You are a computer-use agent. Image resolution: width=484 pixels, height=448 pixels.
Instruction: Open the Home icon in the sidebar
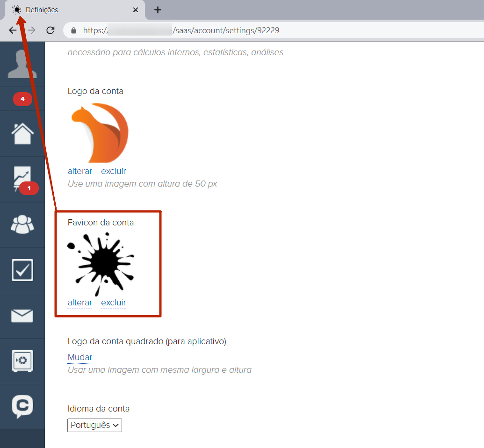(x=22, y=134)
